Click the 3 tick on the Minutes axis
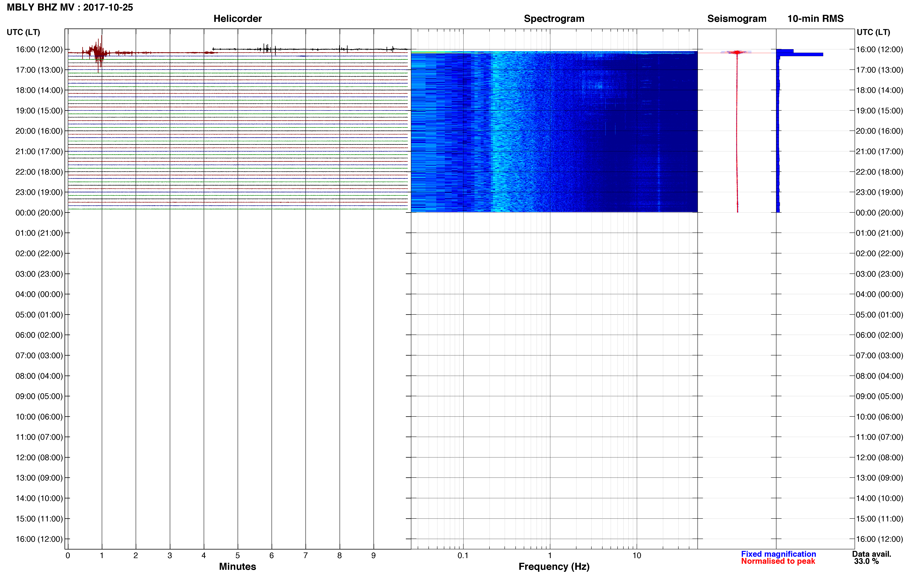The image size is (924, 578). click(x=170, y=556)
